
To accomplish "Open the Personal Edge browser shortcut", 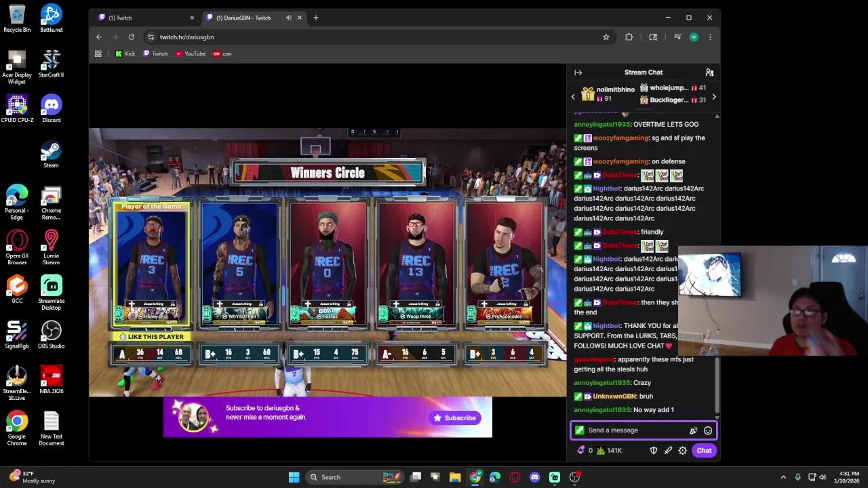I will point(17,203).
